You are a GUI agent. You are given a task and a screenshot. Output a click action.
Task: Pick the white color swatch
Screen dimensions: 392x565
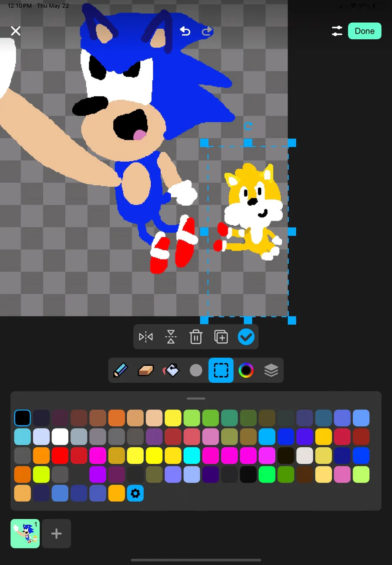point(60,436)
